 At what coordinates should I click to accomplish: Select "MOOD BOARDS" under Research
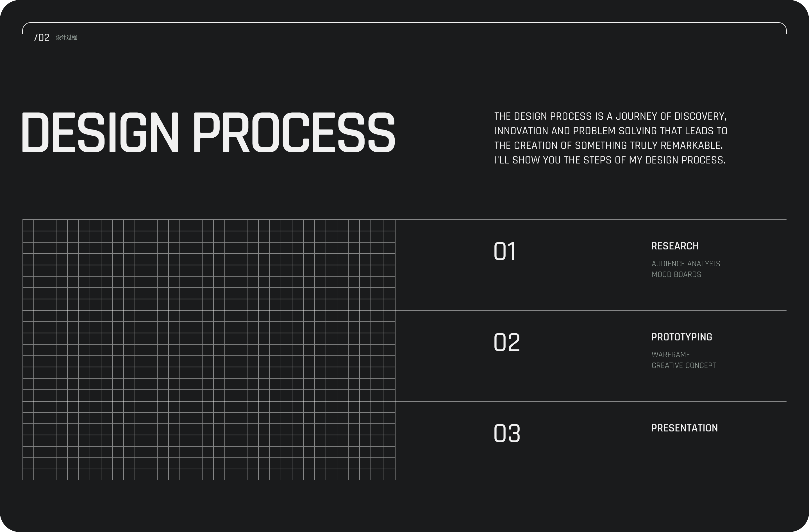676,274
